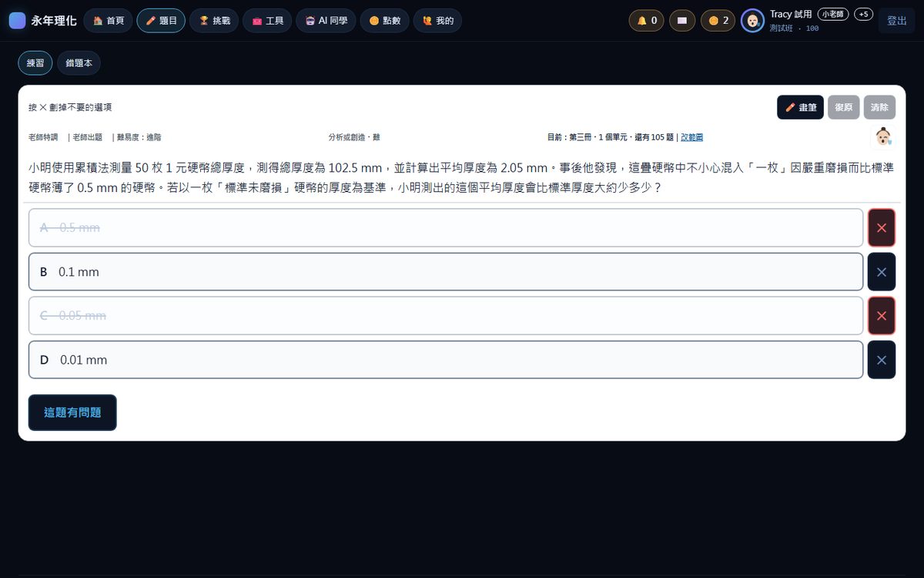Viewport: 924px width, 578px height.
Task: Click the +5 badge
Action: [863, 15]
